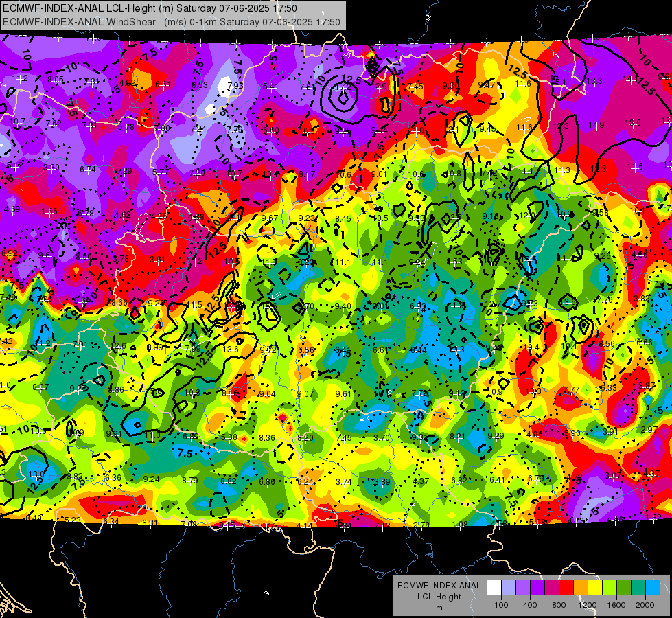Screen dimensions: 672x618
Task: Select the magenta-pink legend swatch left of 800
Action: point(552,587)
